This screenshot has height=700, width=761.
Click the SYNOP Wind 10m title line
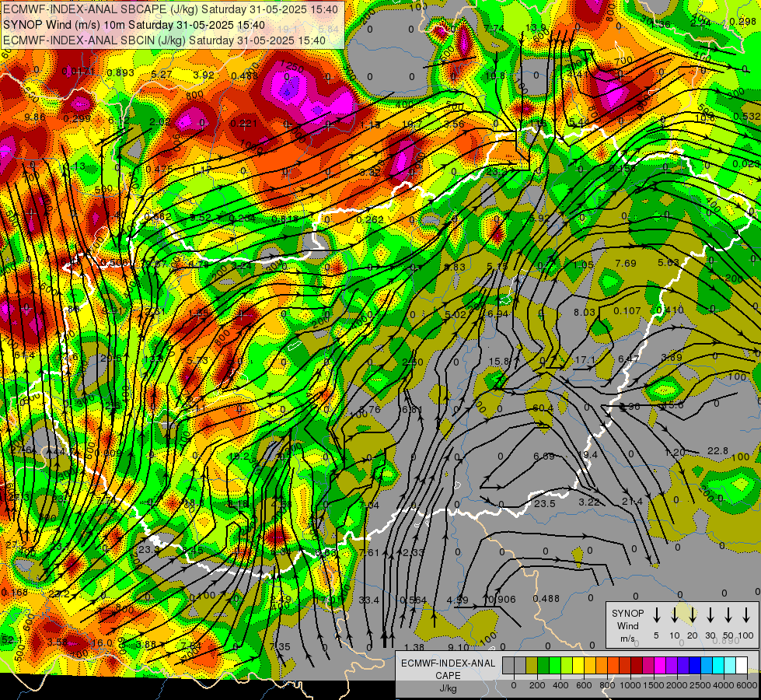134,25
